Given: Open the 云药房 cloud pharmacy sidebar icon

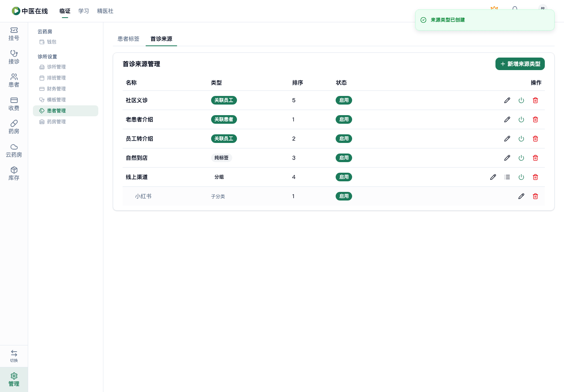Looking at the screenshot, I should click(14, 151).
